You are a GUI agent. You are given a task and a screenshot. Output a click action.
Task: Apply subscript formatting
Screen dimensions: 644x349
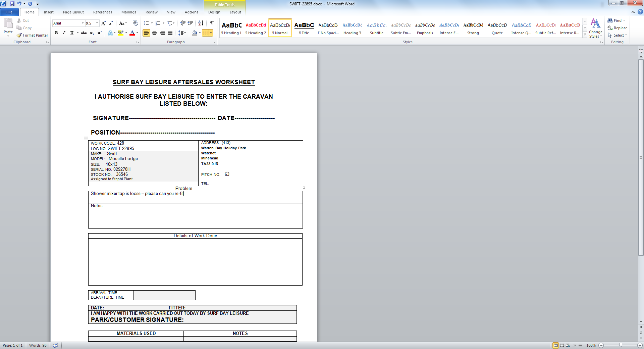tap(92, 33)
